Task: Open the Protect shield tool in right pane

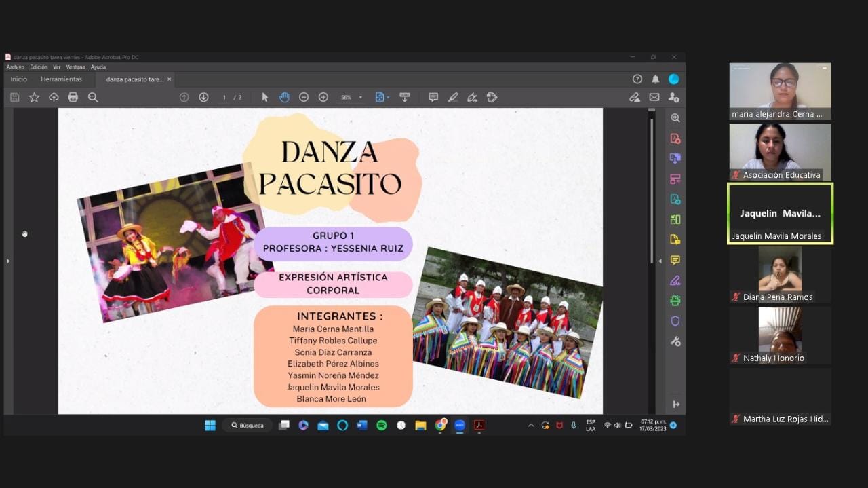Action: (675, 321)
